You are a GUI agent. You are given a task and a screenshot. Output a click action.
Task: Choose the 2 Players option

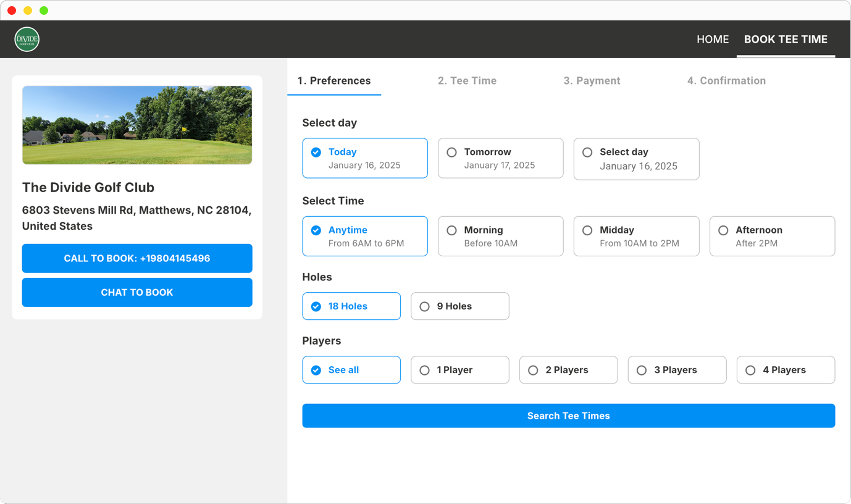point(568,370)
